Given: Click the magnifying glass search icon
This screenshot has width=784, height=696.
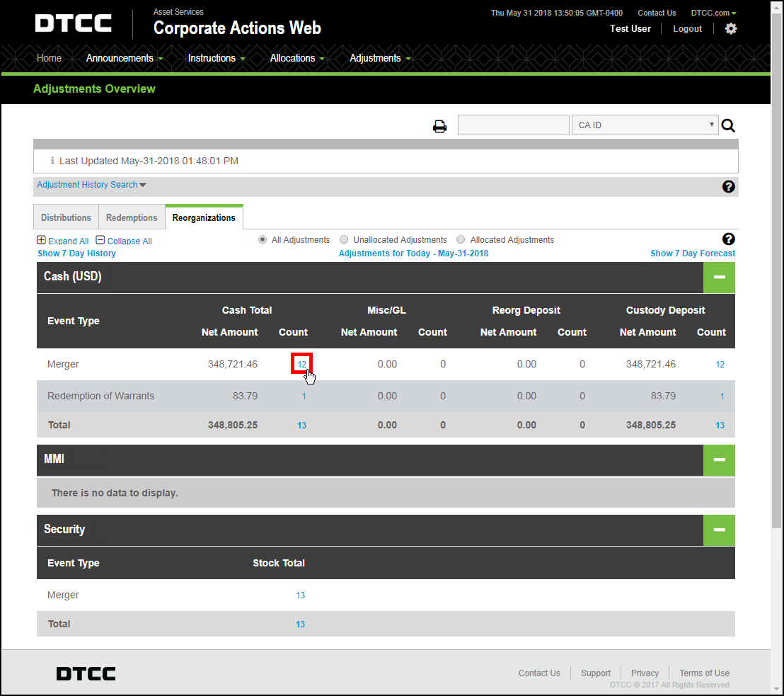Looking at the screenshot, I should point(728,126).
